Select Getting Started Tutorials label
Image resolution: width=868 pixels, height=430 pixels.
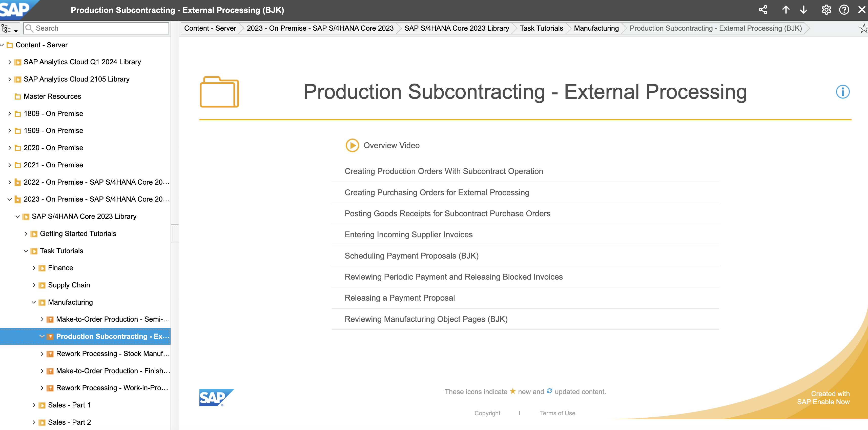(x=78, y=234)
